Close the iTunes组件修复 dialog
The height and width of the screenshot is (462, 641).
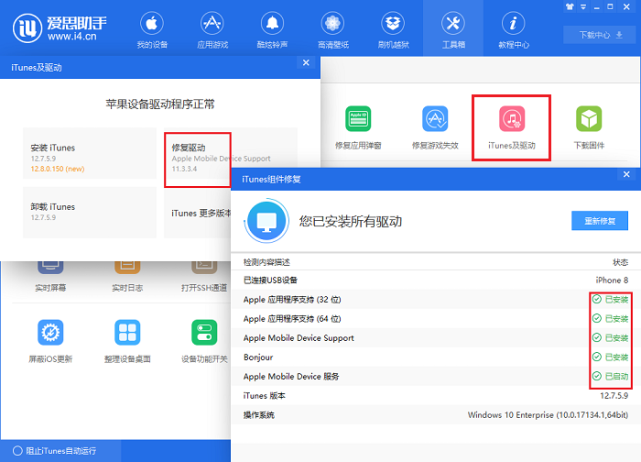626,175
